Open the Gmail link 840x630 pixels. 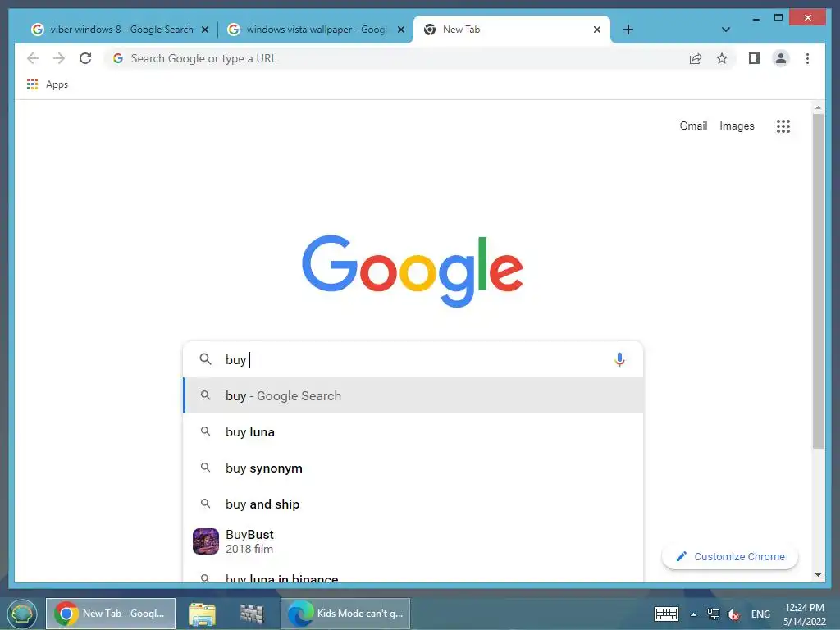(x=693, y=126)
